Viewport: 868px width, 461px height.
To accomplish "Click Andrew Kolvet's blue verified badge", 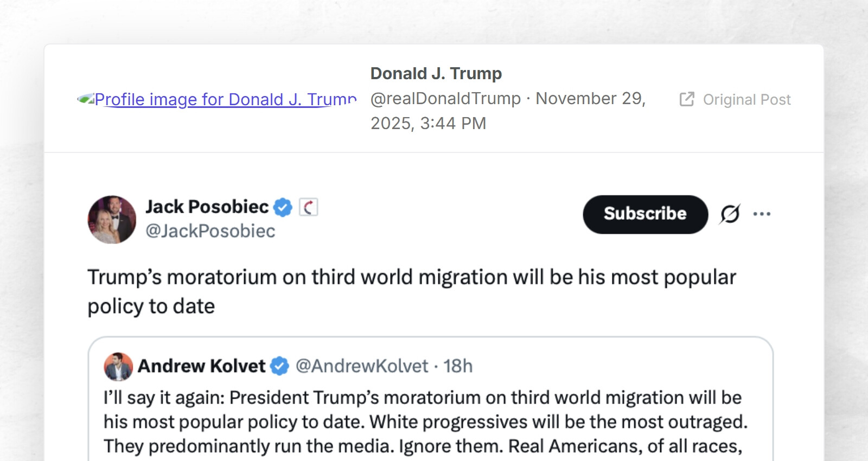I will (279, 366).
